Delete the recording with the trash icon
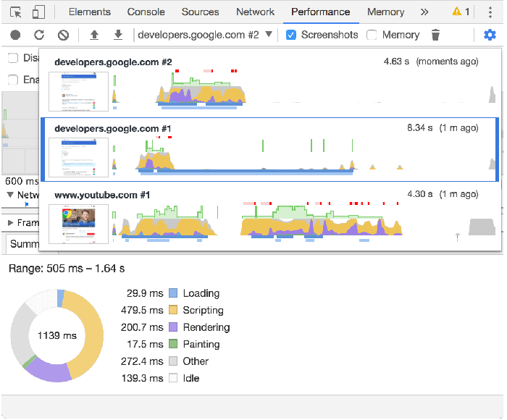 pos(435,35)
